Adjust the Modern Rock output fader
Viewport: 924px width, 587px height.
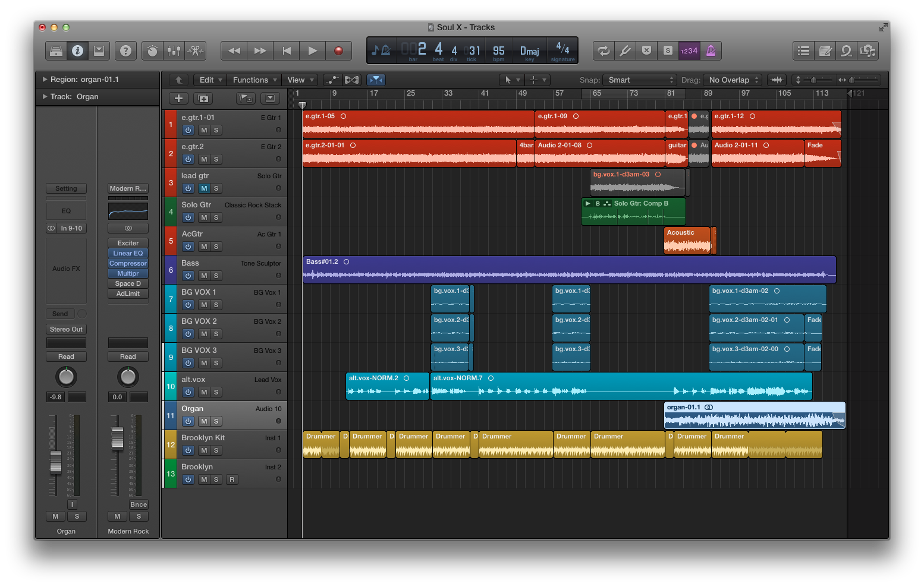118,438
